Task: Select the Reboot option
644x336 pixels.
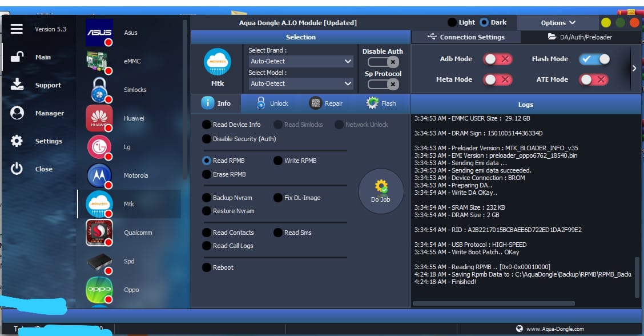Action: click(218, 267)
